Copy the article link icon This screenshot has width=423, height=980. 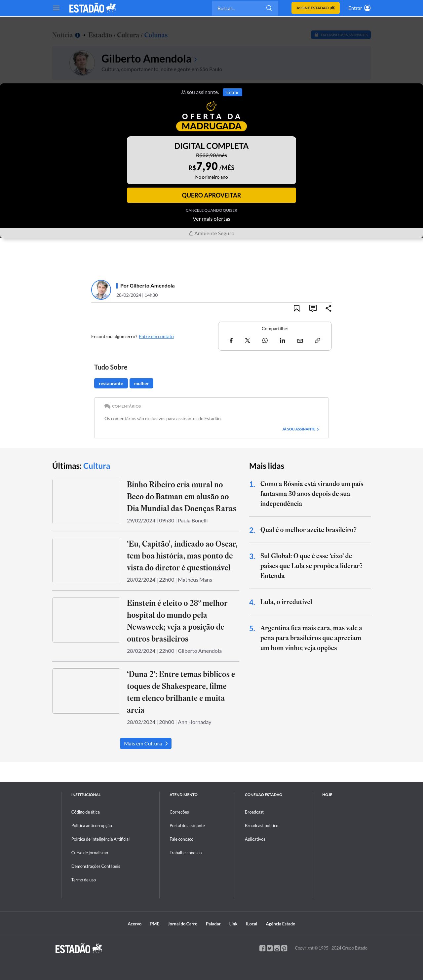(x=317, y=340)
